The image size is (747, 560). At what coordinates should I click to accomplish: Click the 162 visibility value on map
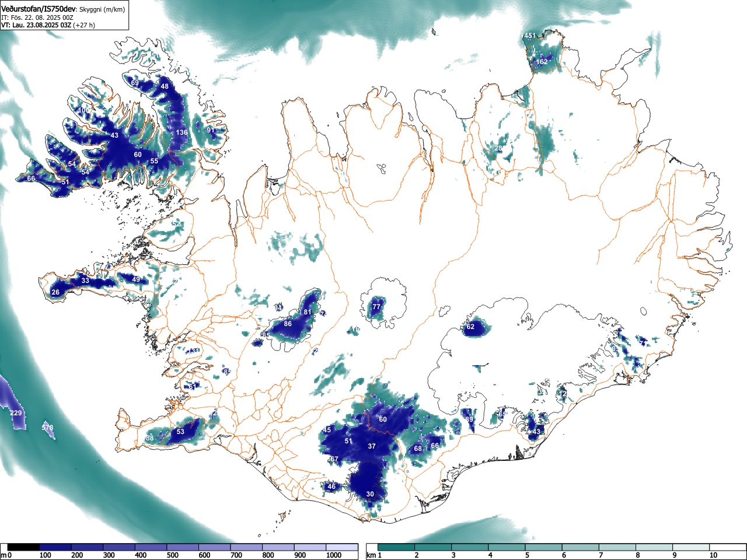542,62
